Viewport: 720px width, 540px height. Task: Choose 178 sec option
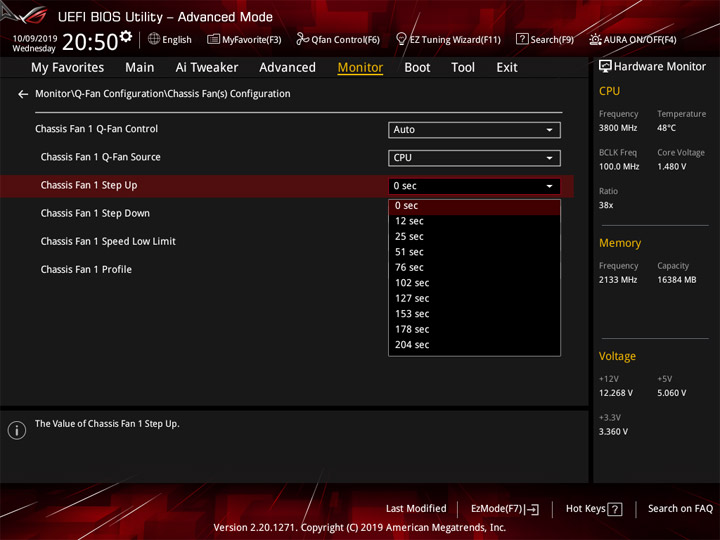(474, 329)
